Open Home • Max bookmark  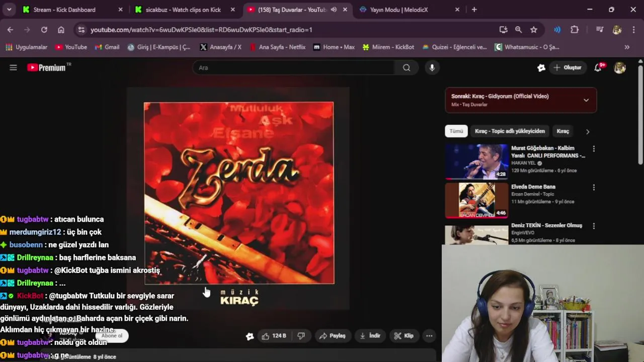point(334,47)
